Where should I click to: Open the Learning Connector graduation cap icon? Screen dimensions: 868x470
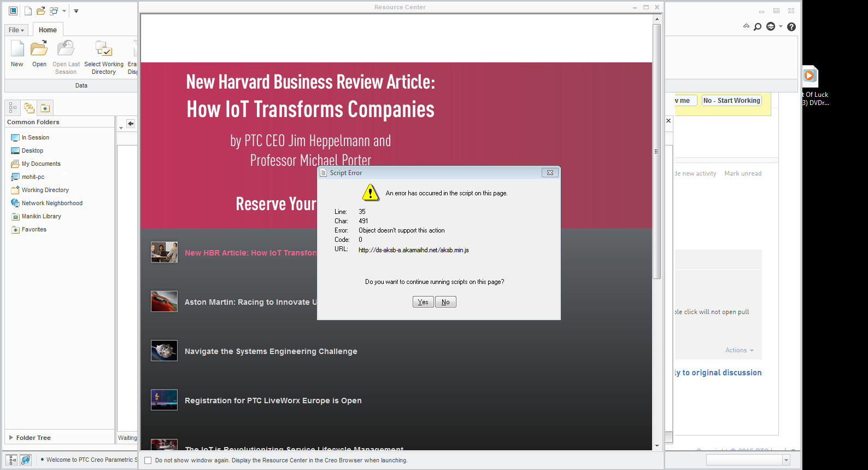coord(771,26)
